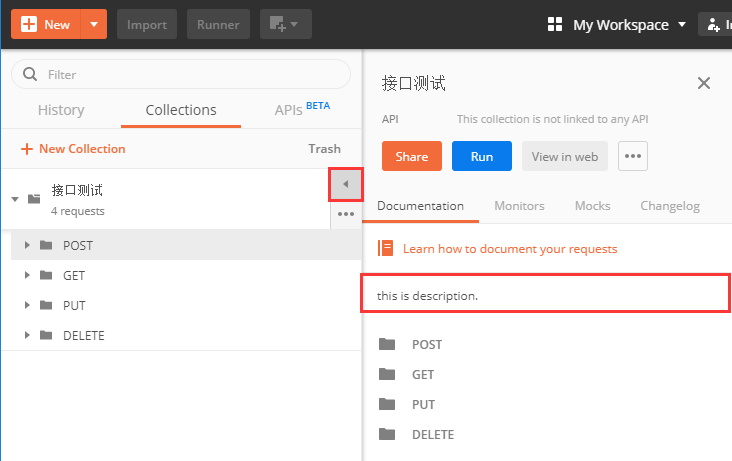Screen dimensions: 732x461
Task: Click POST folder icon in documentation list
Action: click(387, 344)
